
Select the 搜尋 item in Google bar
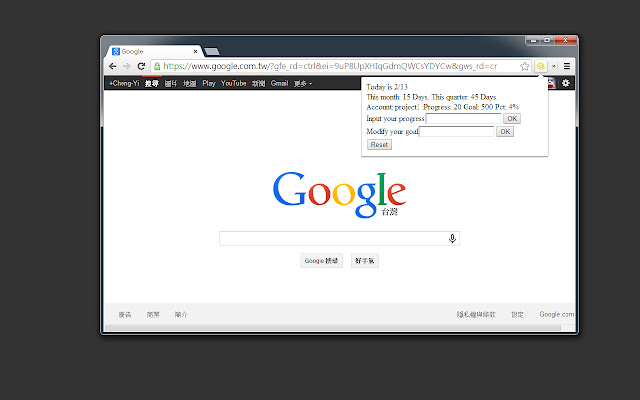click(x=152, y=83)
